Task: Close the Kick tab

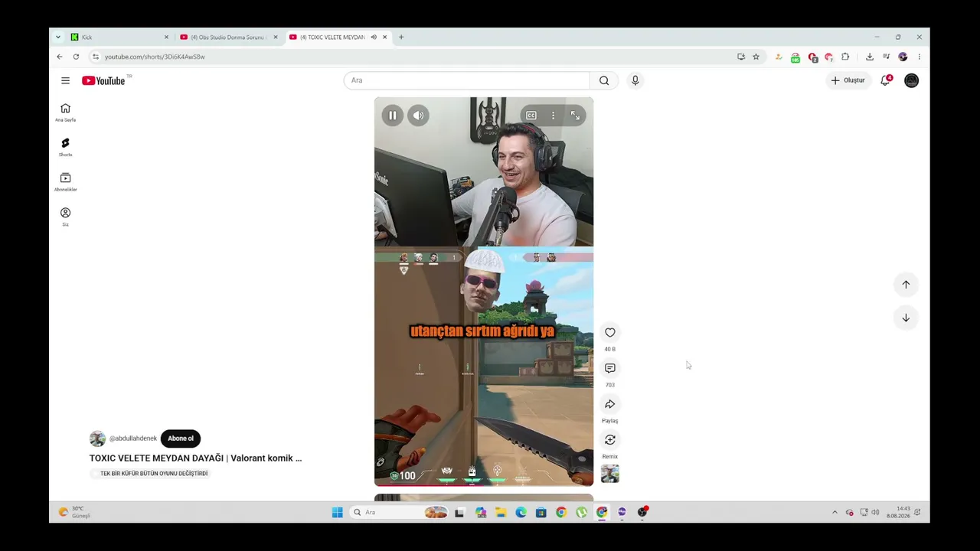Action: pos(166,37)
